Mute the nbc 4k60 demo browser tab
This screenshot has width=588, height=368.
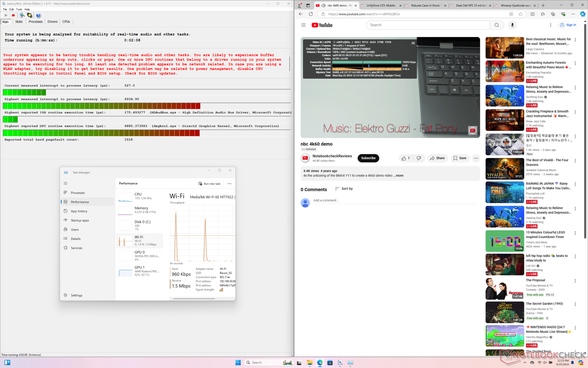coord(323,6)
